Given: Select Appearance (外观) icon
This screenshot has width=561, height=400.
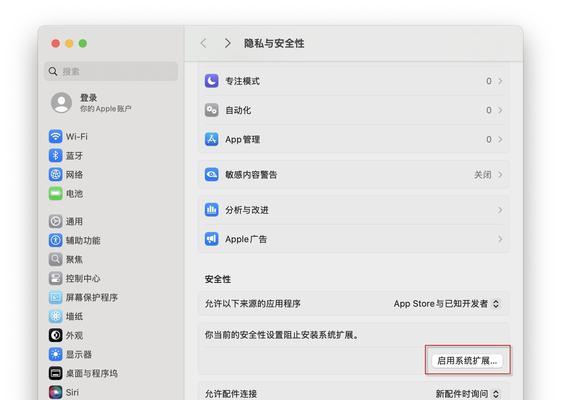Looking at the screenshot, I should coord(55,335).
